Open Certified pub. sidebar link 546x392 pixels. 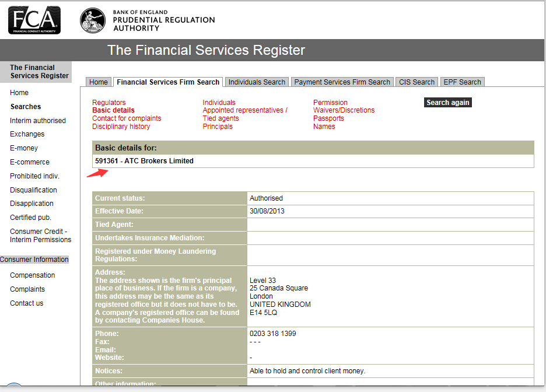tap(30, 217)
